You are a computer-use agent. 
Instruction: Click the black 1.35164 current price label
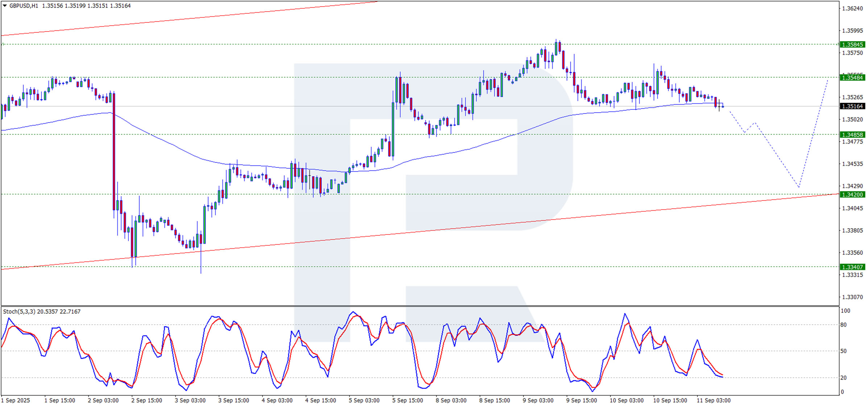(852, 106)
